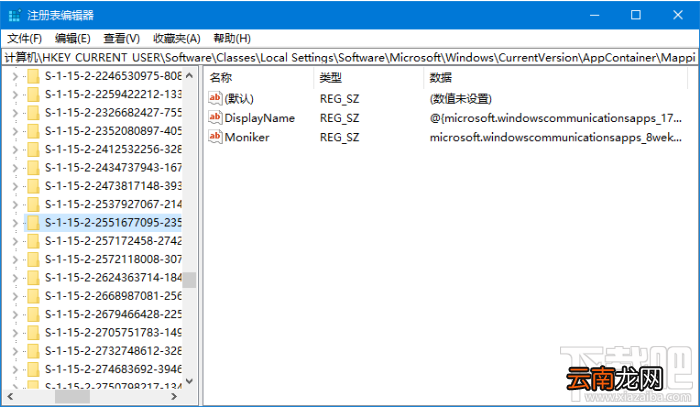
Task: Select the S-1-15-2-2668987081-256 tree key
Action: click(x=113, y=296)
